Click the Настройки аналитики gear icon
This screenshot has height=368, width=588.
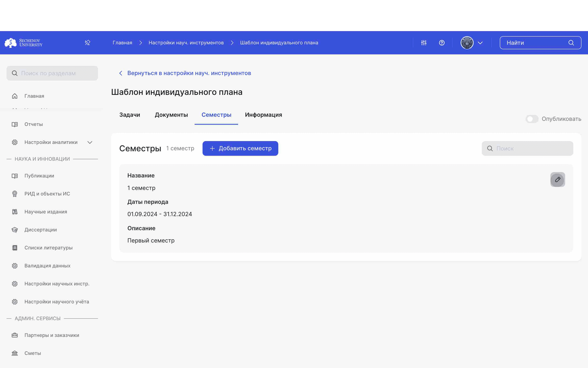coord(14,142)
